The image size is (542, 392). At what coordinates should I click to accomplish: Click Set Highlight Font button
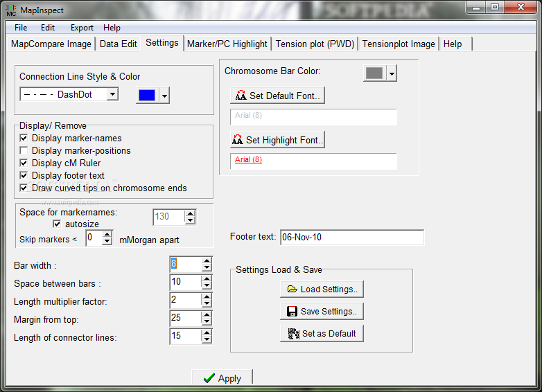coord(277,139)
